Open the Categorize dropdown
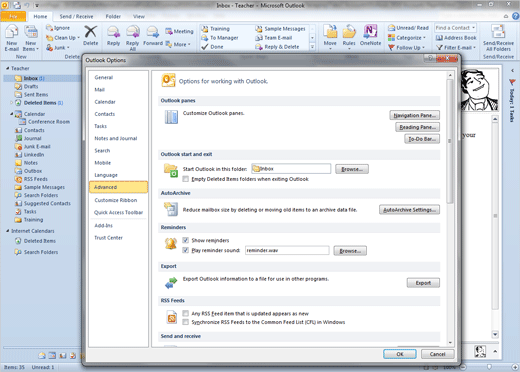520x372 pixels. point(407,38)
